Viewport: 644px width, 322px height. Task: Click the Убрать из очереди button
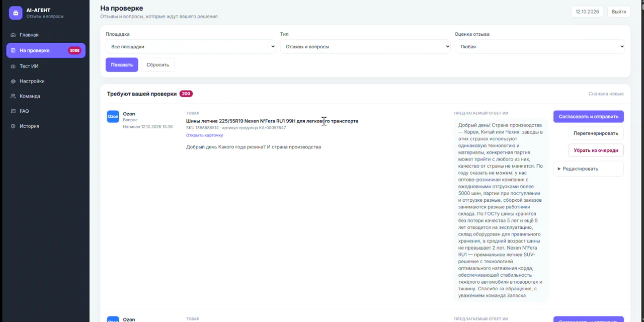click(596, 150)
